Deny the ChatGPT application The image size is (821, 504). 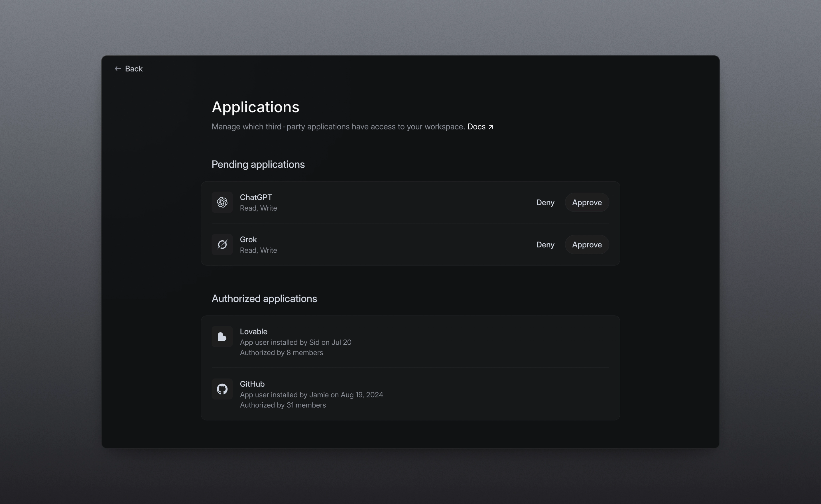[x=545, y=202]
